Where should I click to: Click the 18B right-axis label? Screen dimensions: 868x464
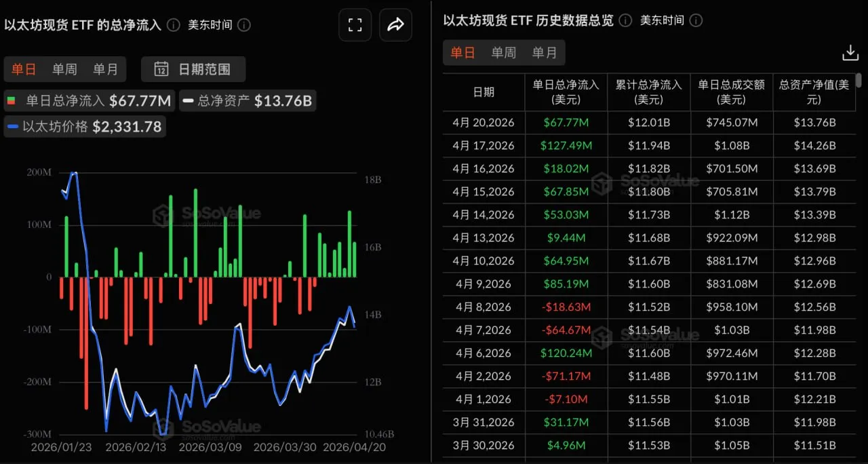pos(373,180)
